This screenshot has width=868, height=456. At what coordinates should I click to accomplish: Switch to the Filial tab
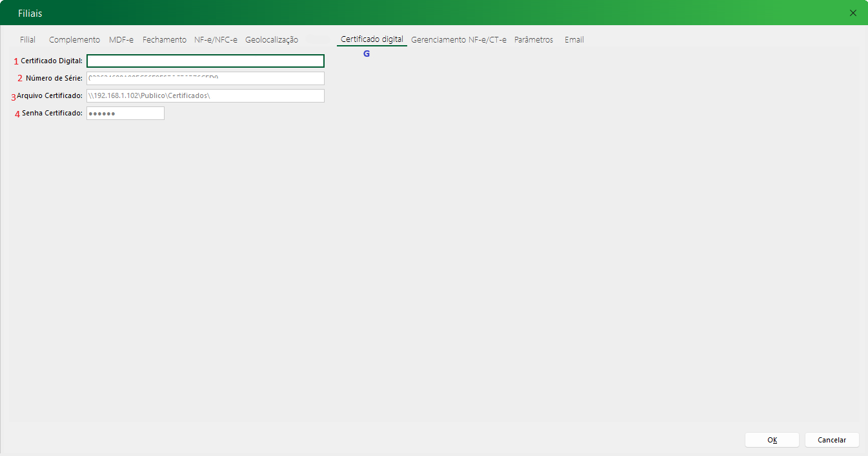pos(28,39)
